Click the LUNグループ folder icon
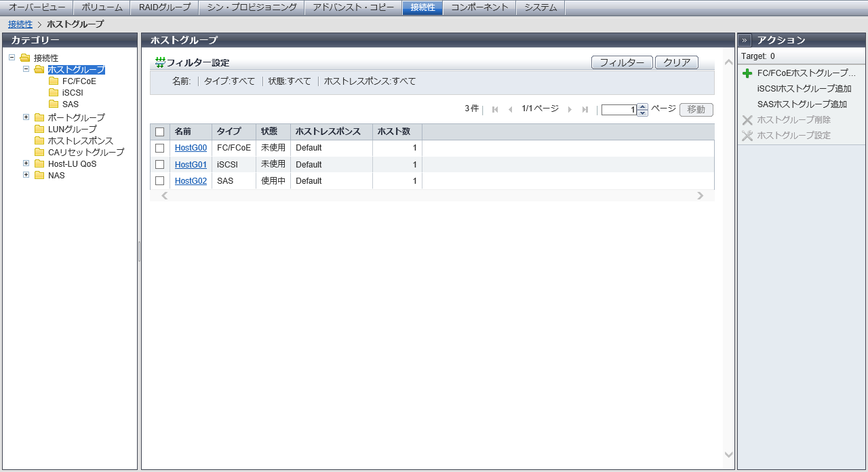 (x=39, y=130)
